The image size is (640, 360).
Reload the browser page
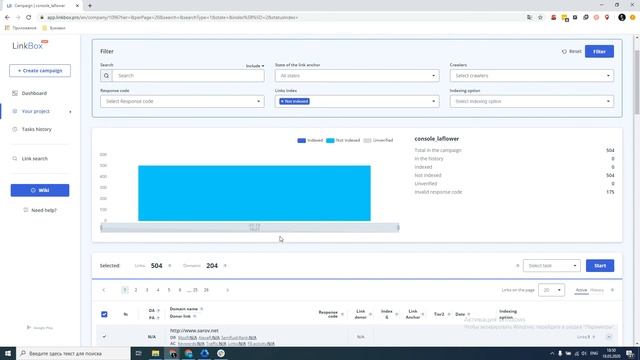point(29,18)
